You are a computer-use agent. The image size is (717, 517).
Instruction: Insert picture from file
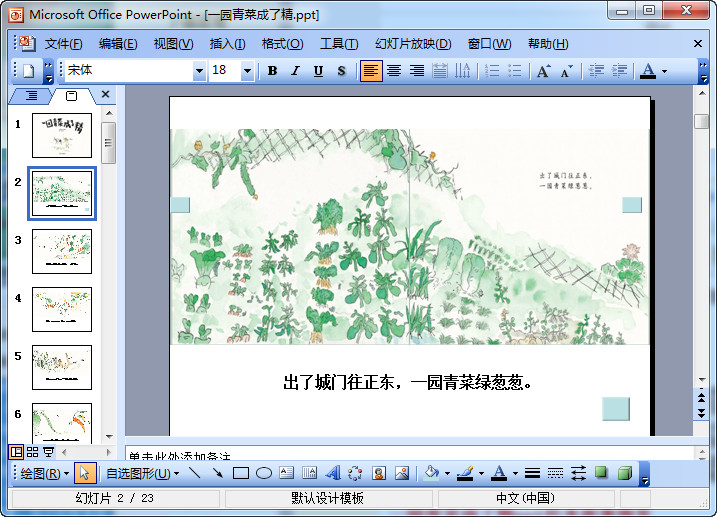(402, 473)
